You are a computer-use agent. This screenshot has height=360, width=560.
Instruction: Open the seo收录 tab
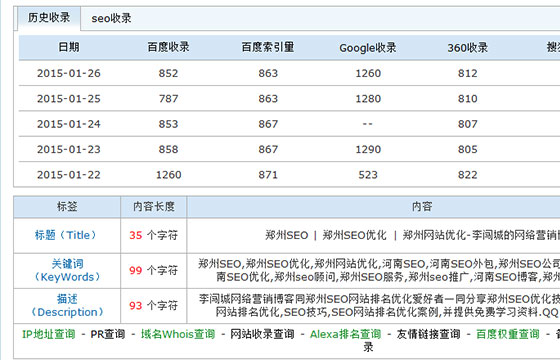coord(111,19)
